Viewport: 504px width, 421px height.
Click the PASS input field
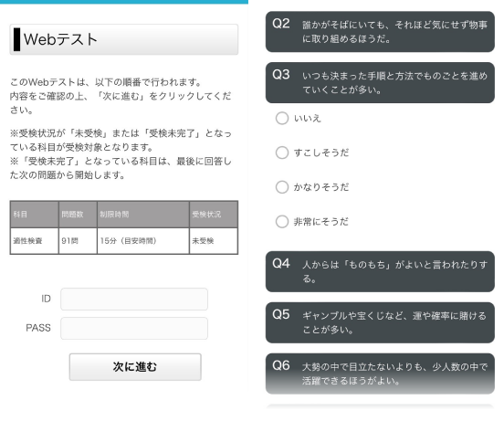(x=134, y=328)
